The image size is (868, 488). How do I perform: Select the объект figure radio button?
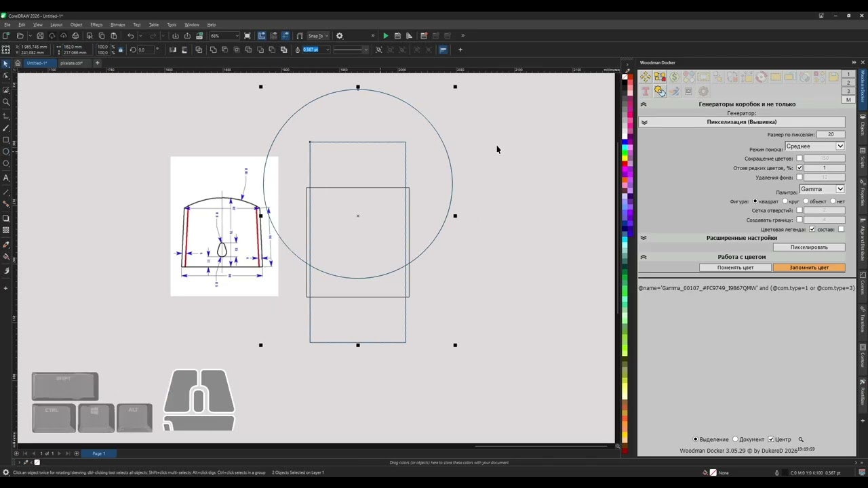click(806, 201)
